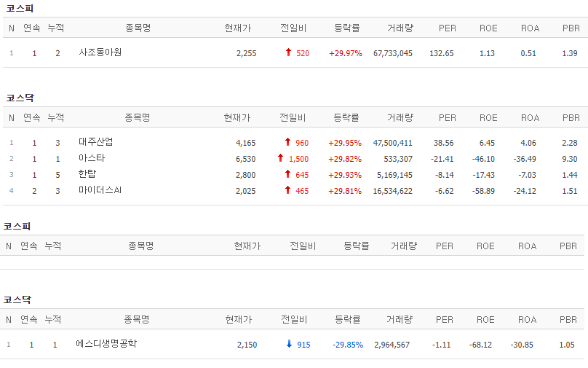
Task: Click the red up arrow for 아스타
Action: coord(280,157)
